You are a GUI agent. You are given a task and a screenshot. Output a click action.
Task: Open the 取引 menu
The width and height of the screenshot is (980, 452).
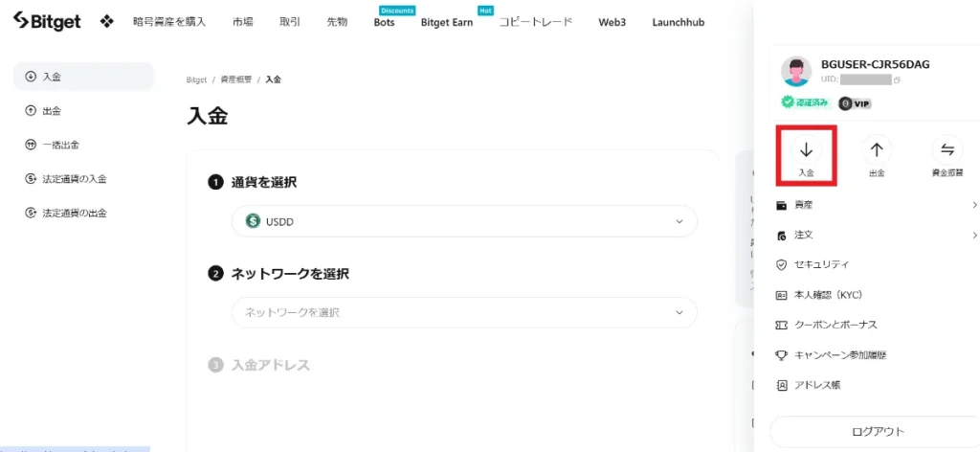point(290,22)
